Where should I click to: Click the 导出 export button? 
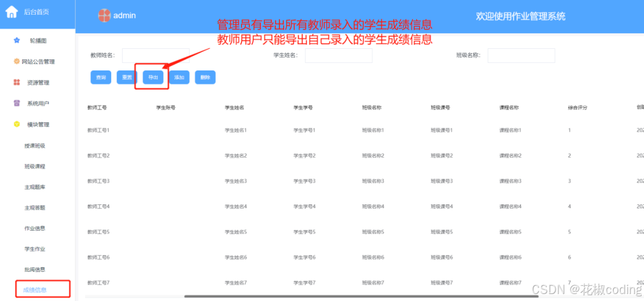(153, 77)
